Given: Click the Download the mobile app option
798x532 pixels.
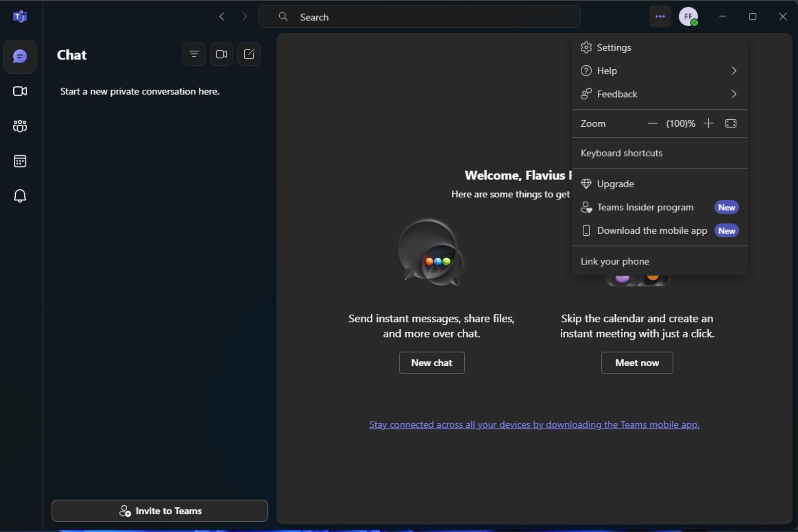Looking at the screenshot, I should tap(651, 230).
